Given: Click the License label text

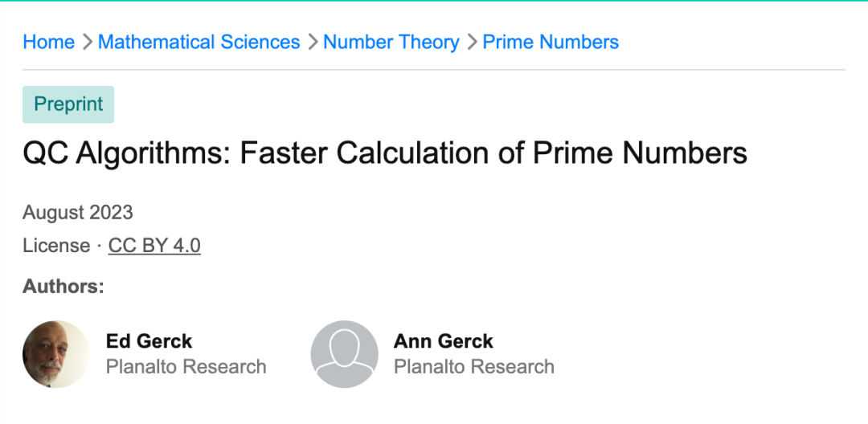Looking at the screenshot, I should (x=56, y=246).
